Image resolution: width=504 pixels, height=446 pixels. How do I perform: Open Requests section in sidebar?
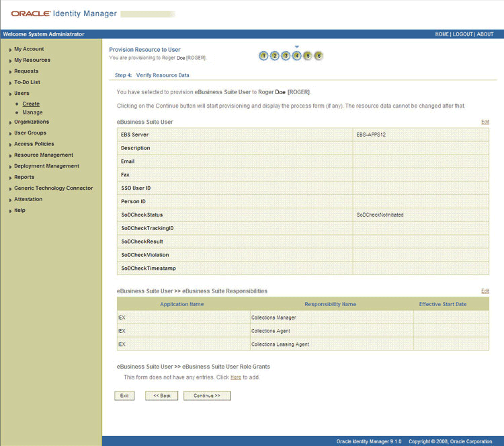point(26,71)
